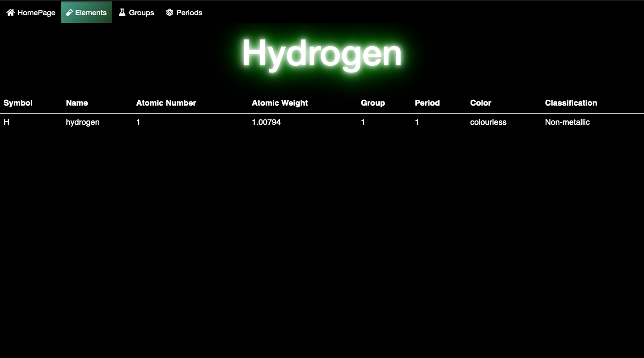This screenshot has width=644, height=358.
Task: Click the Atomic Number column header
Action: click(x=166, y=103)
